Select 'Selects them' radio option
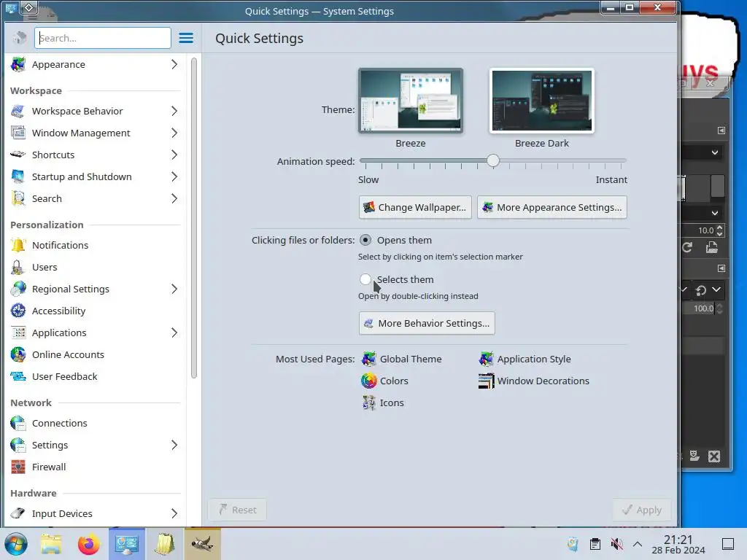The image size is (747, 560). pos(365,279)
